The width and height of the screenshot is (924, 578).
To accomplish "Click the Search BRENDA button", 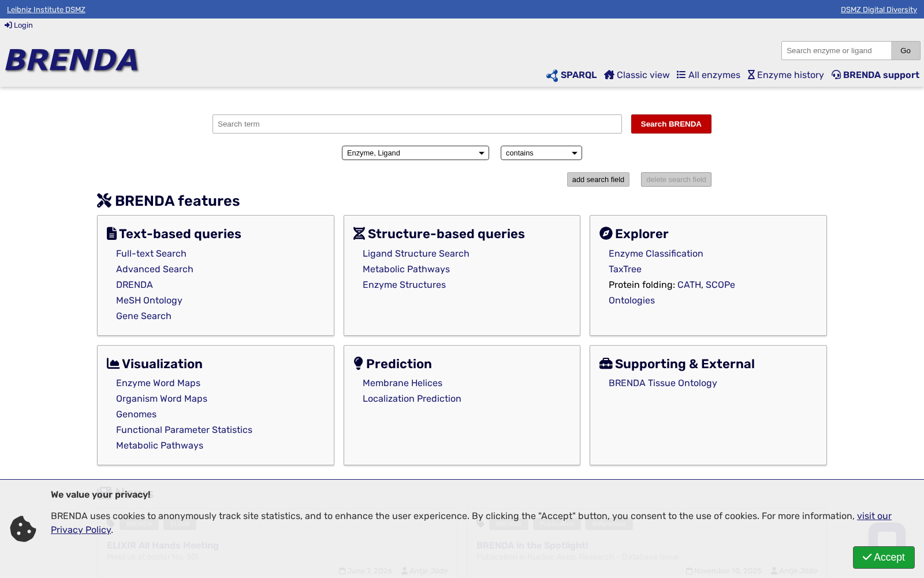I will pos(671,124).
